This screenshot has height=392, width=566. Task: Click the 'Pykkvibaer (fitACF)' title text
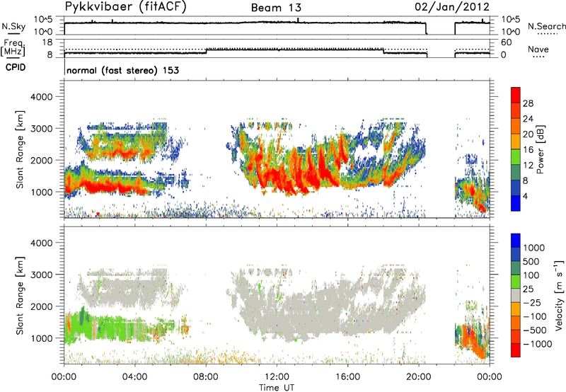(125, 7)
